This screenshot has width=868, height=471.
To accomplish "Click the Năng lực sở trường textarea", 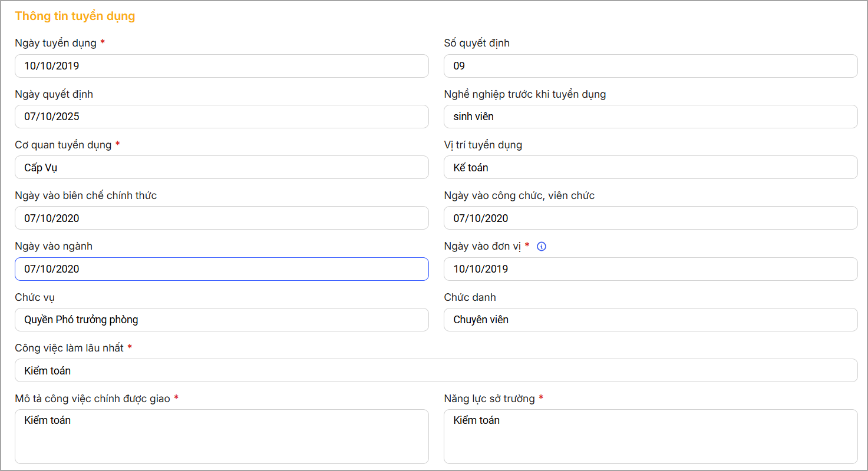I will pos(650,436).
